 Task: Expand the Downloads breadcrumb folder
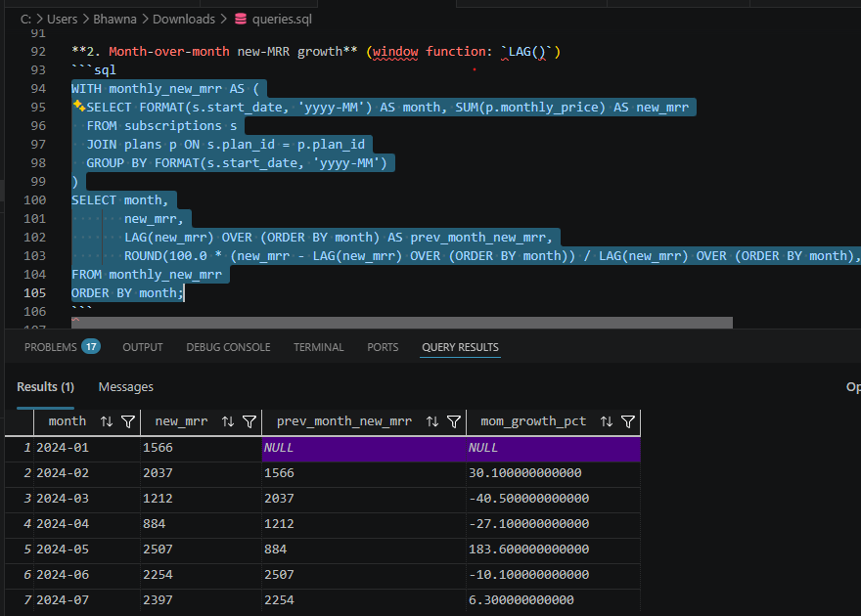[x=184, y=20]
